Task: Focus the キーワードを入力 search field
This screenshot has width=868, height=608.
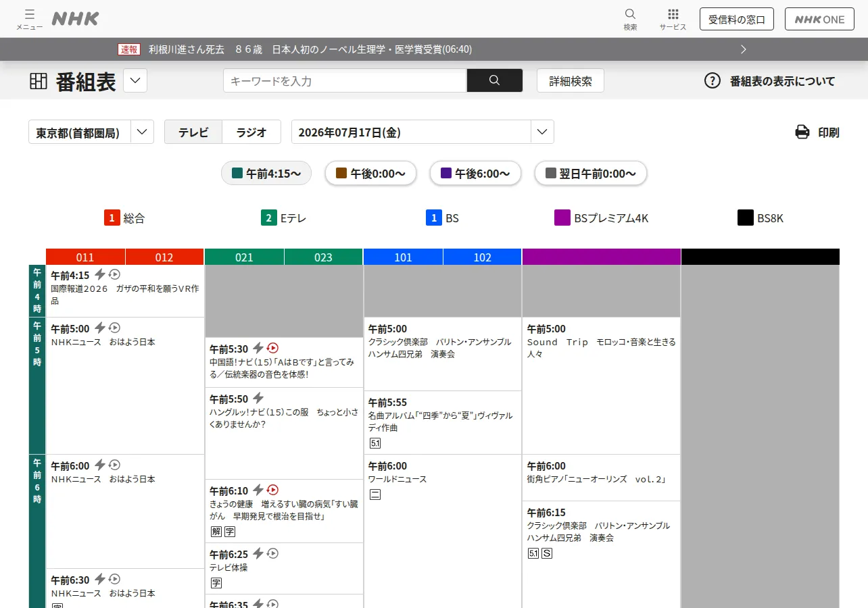Action: click(x=345, y=80)
